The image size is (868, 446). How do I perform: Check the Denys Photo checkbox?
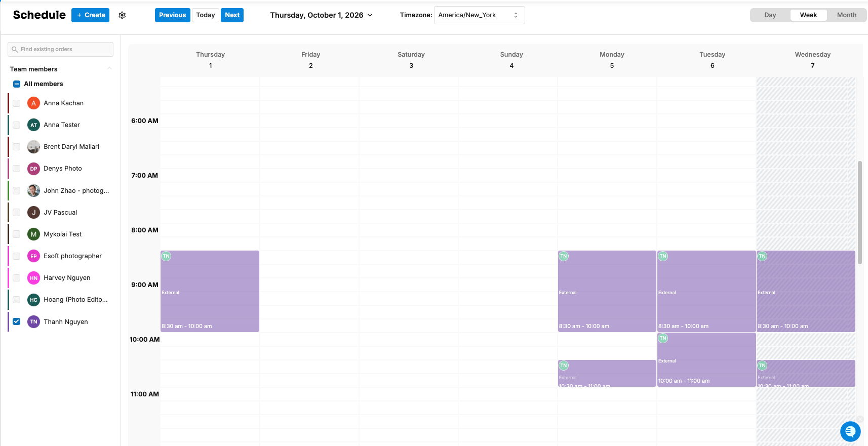(x=17, y=169)
